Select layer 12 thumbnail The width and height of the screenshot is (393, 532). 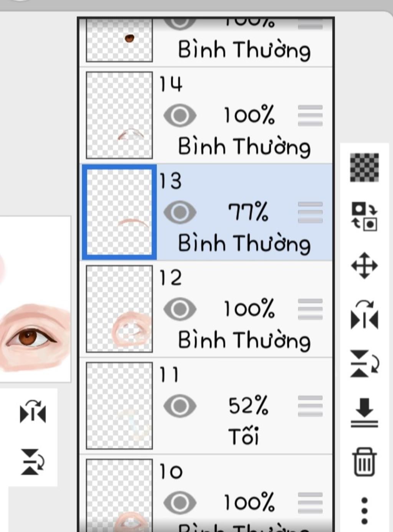point(119,309)
